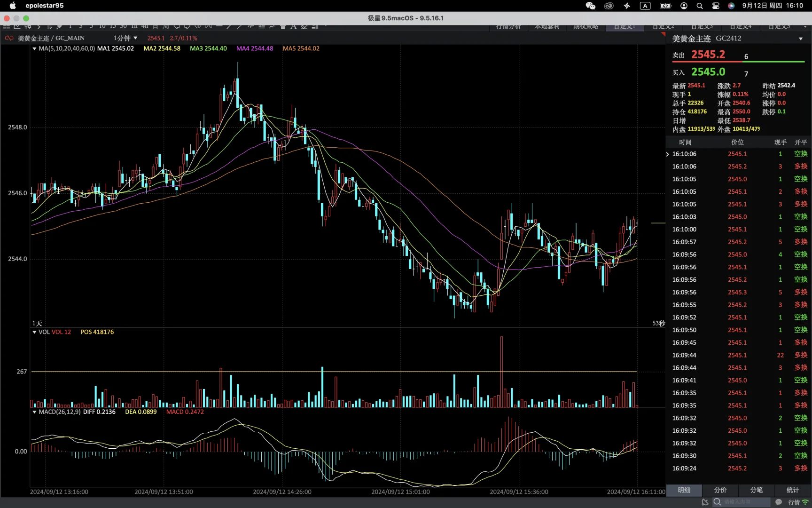Image resolution: width=812 pixels, height=508 pixels.
Task: Select the 16:09:44 trade with 22 lots
Action: (739, 355)
